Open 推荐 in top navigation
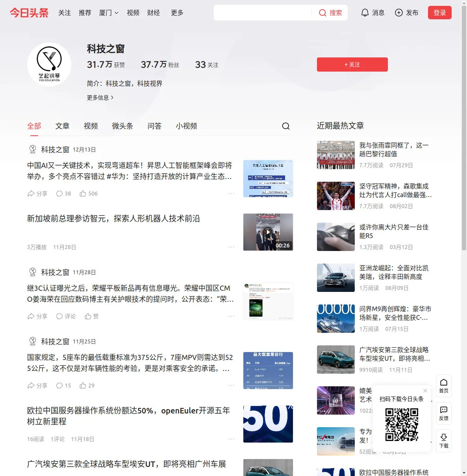Viewport: 467px width, 476px height. [x=85, y=13]
